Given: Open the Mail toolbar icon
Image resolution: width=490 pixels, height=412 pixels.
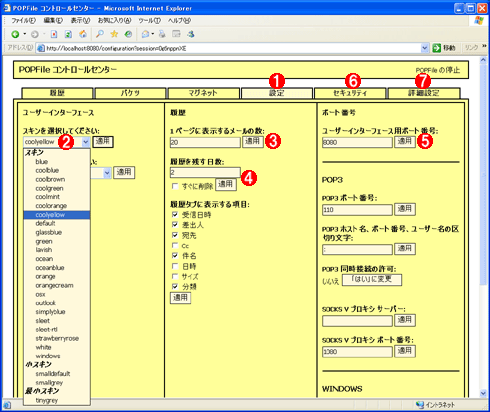Looking at the screenshot, I should pos(145,34).
